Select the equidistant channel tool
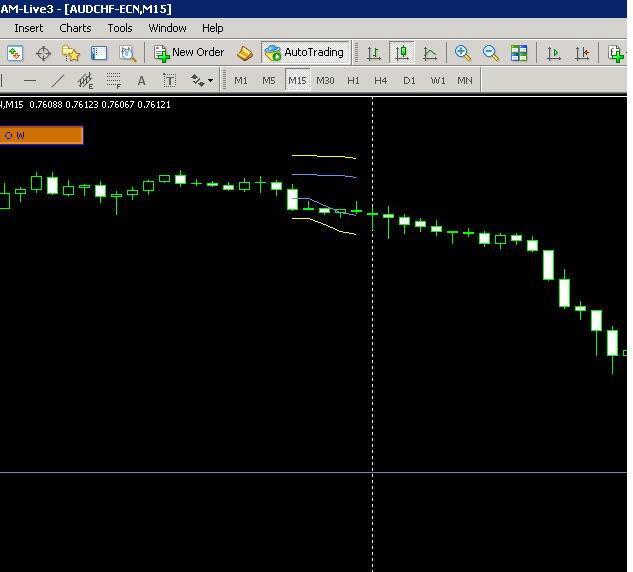Screen dimensions: 633x572 click(x=86, y=81)
